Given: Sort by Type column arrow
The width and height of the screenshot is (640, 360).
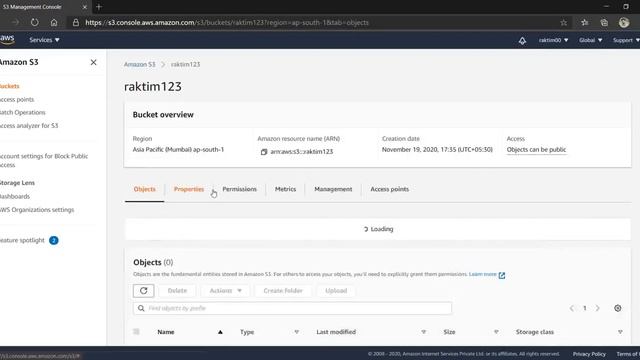Looking at the screenshot, I should point(297,332).
